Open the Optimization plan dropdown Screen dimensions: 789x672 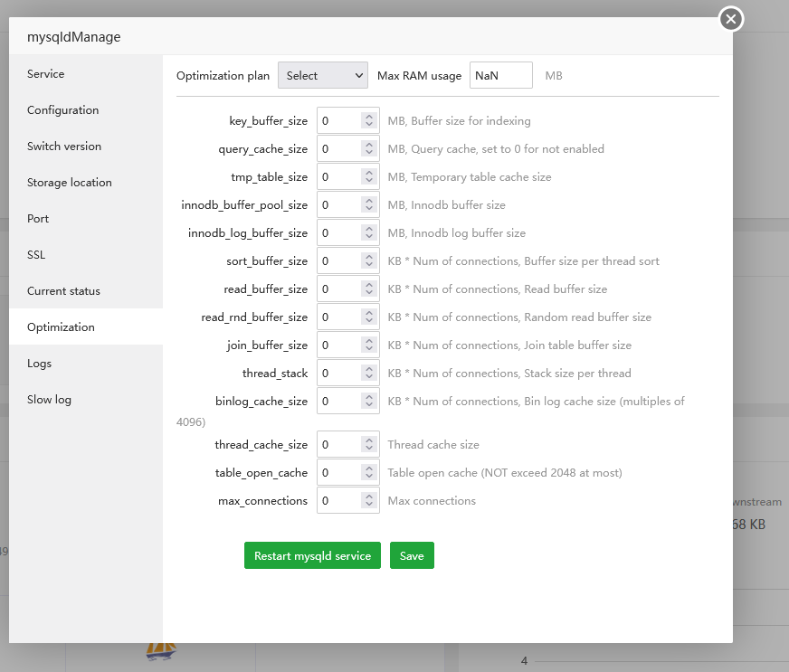point(322,76)
